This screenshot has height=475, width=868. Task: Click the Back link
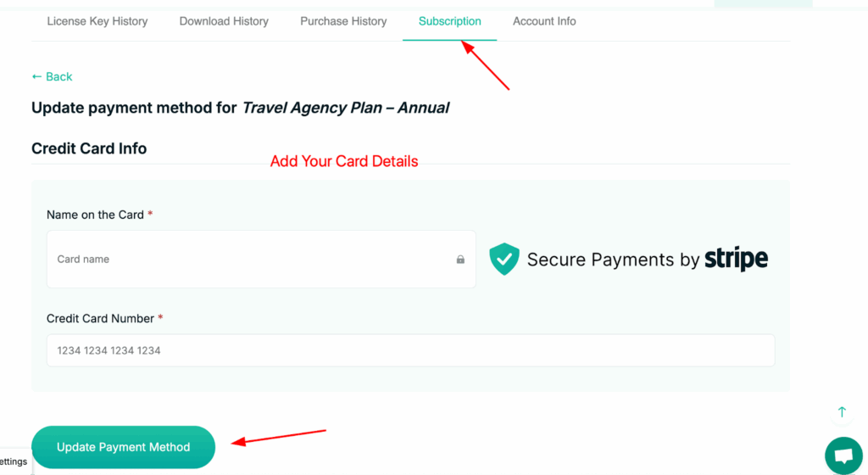tap(52, 76)
